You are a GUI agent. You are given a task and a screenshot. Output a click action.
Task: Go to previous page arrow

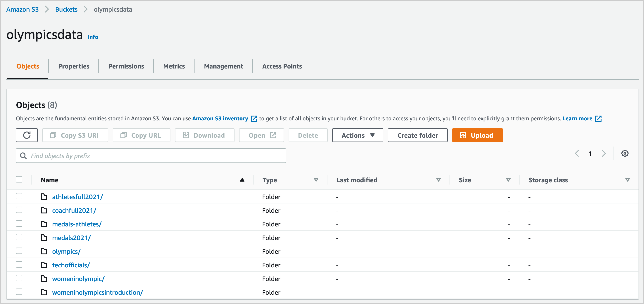(x=577, y=154)
